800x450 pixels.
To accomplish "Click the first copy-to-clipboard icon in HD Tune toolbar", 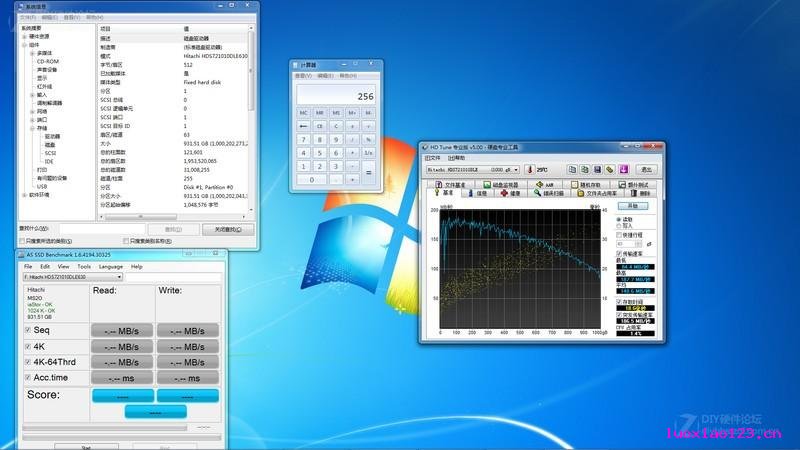I will tap(572, 169).
